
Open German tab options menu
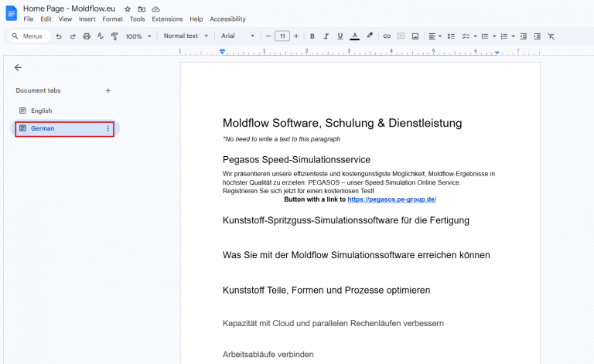[x=108, y=128]
